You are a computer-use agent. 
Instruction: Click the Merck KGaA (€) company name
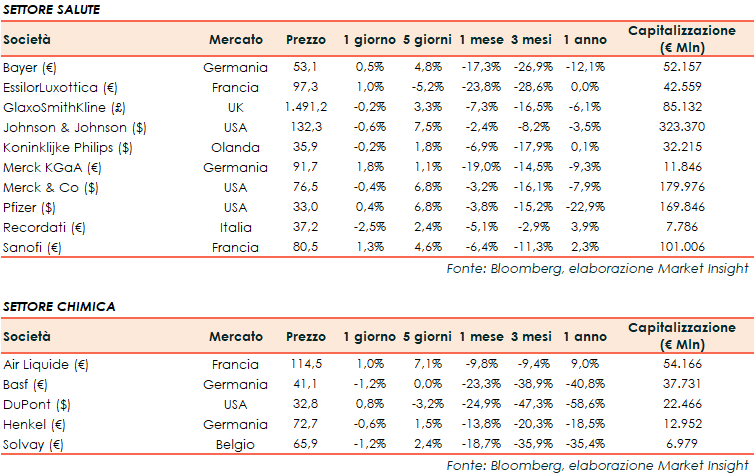[x=51, y=167]
